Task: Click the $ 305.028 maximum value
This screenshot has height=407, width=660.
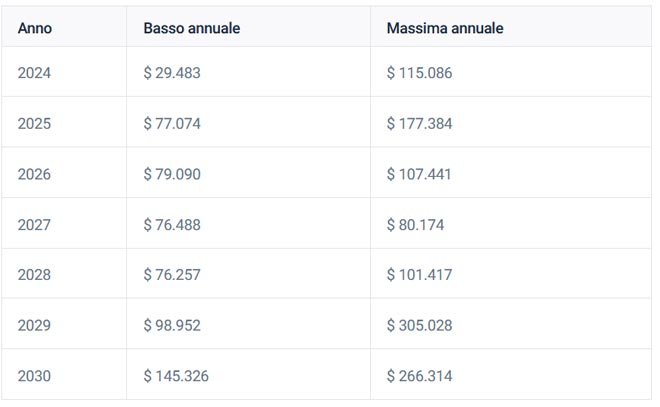Action: 419,326
